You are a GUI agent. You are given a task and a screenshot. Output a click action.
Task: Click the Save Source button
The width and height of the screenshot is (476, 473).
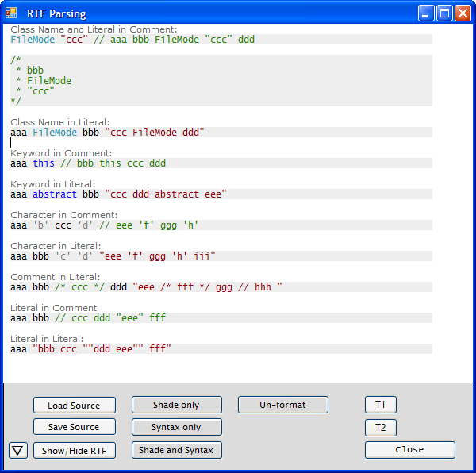click(x=75, y=427)
